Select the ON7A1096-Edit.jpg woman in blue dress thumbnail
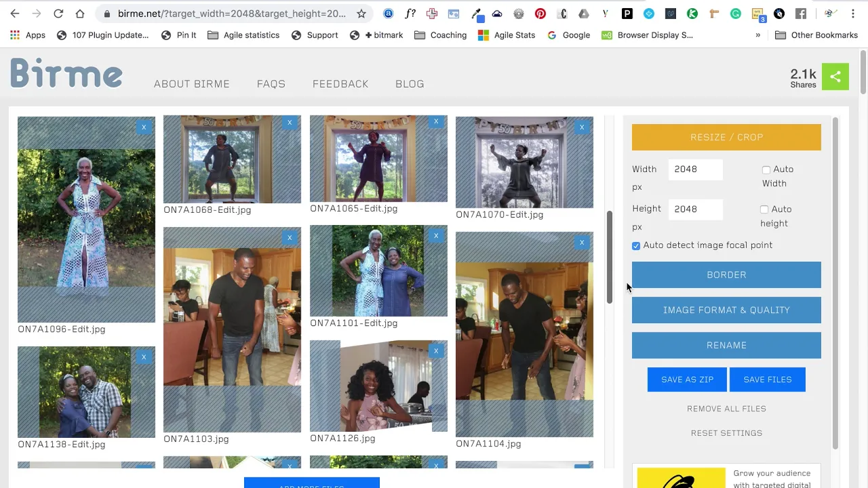This screenshot has width=868, height=488. (x=86, y=219)
